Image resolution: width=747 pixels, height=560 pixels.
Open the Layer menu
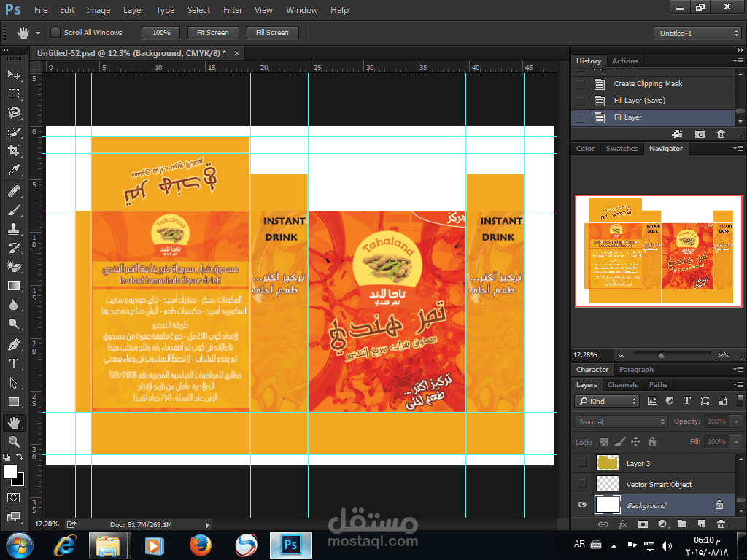[133, 10]
